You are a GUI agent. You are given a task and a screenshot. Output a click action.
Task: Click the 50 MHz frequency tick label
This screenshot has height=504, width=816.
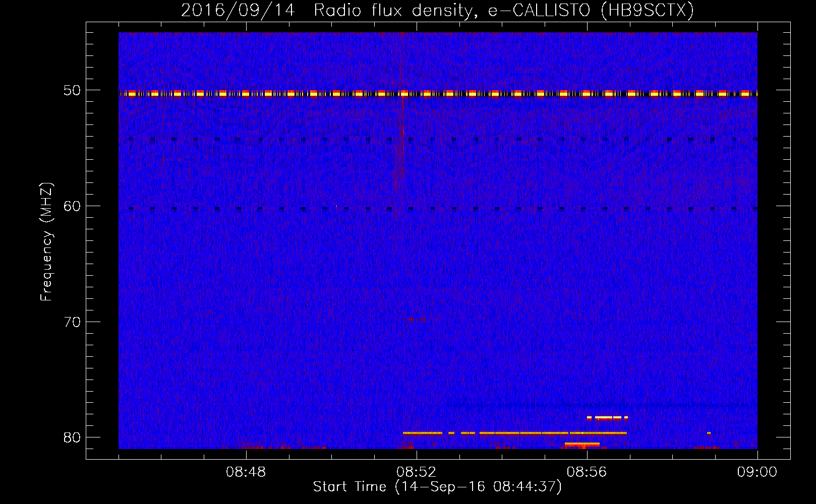click(72, 91)
